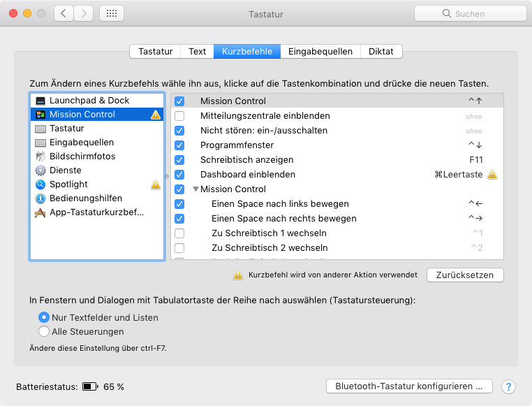Collapse the Mission Control group triangle
This screenshot has width=532, height=406.
[195, 189]
